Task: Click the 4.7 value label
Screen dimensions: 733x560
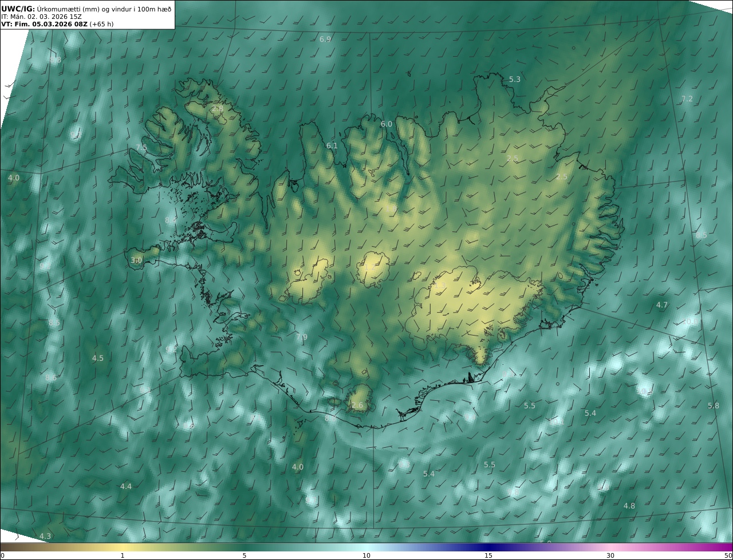Action: [x=662, y=305]
